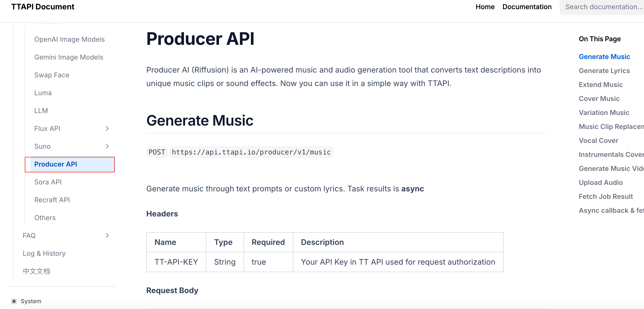Open the Documentation nav item
This screenshot has width=644, height=309.
point(527,7)
